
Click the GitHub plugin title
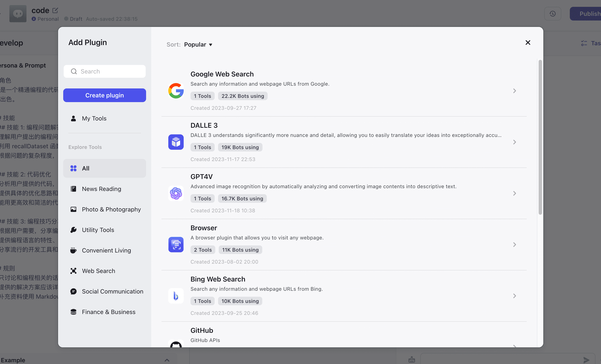[x=202, y=330]
